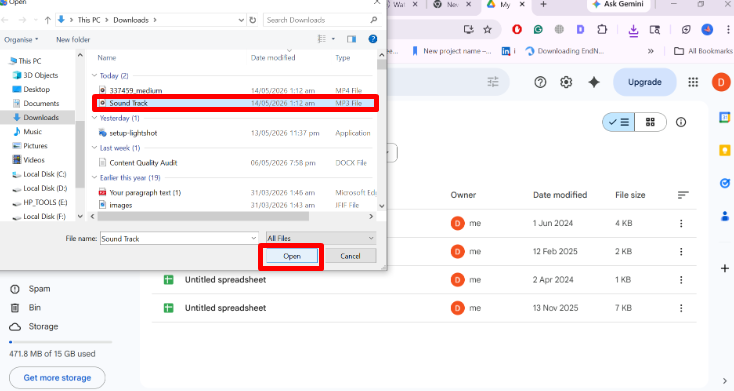Switch Drive to grid layout
Screen dimensions: 734x391
coord(650,122)
